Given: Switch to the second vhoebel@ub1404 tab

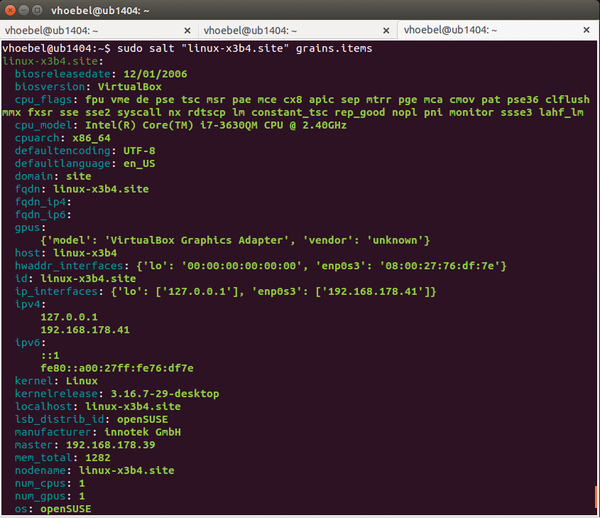Looking at the screenshot, I should (298, 30).
